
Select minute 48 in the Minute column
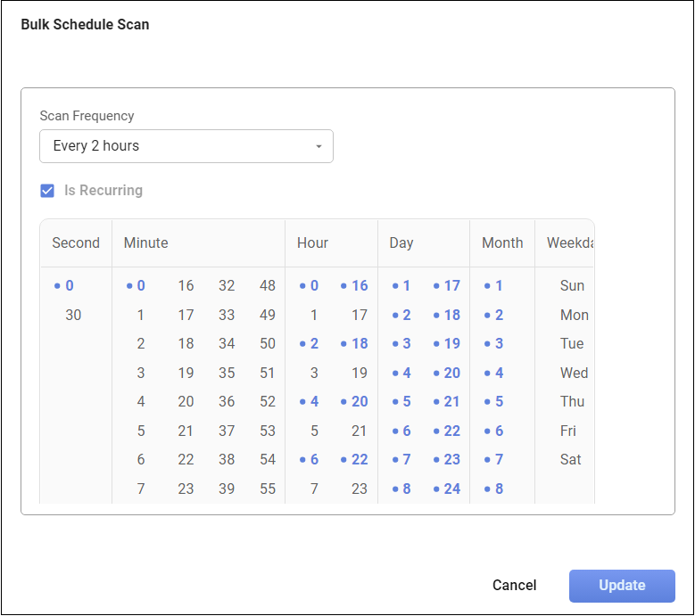pos(267,286)
